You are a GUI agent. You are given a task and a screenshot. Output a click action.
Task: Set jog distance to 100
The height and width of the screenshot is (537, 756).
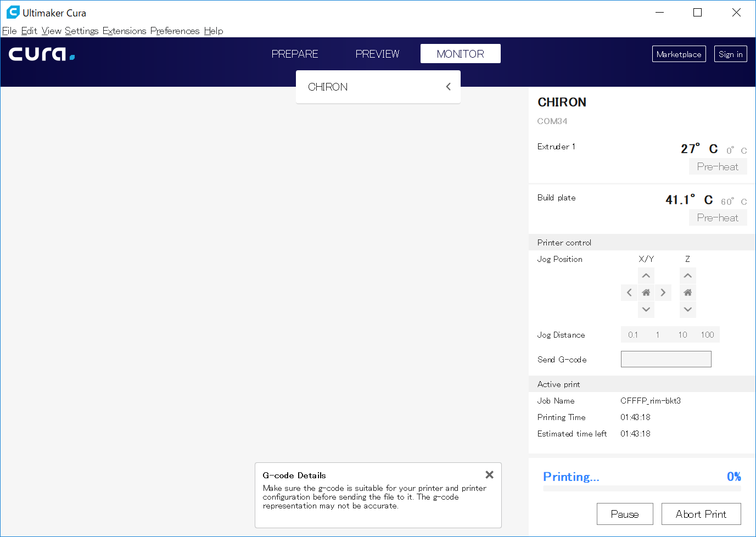pyautogui.click(x=707, y=335)
